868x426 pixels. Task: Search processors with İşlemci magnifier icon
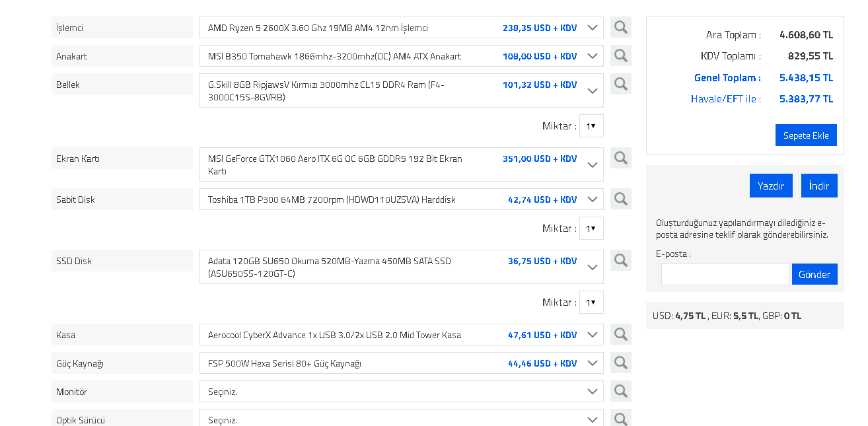(621, 27)
